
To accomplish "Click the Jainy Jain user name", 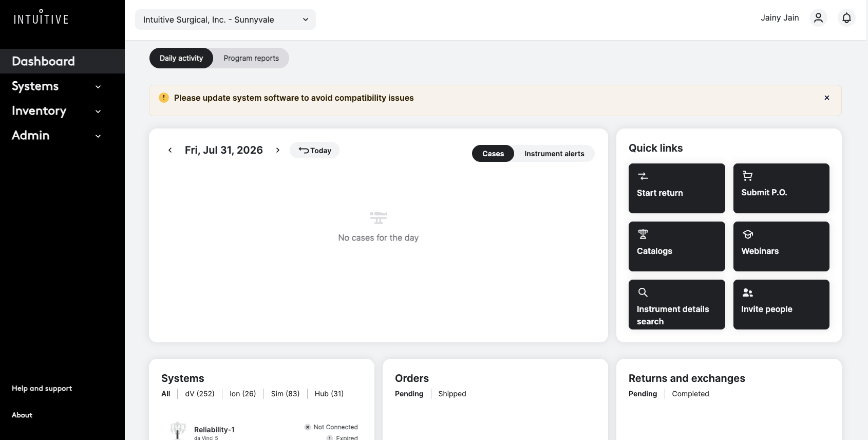I will 780,18.
